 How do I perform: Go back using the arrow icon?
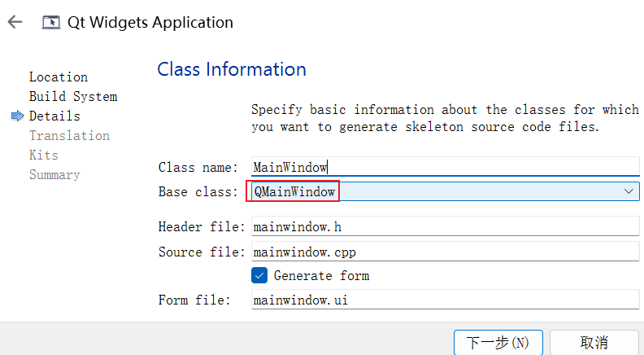coord(15,22)
